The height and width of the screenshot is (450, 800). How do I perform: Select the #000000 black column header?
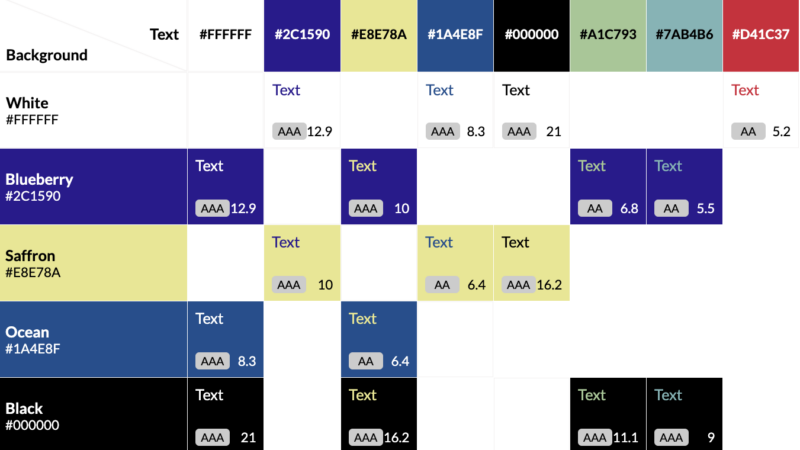[532, 35]
